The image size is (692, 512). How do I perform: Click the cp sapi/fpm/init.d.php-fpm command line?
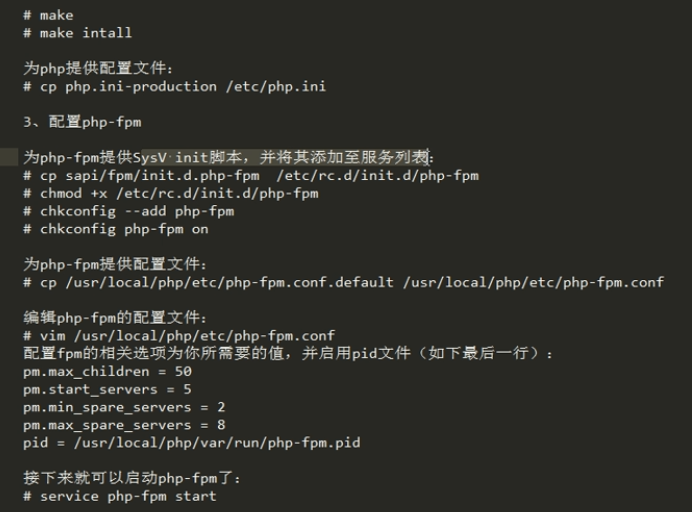click(x=251, y=175)
